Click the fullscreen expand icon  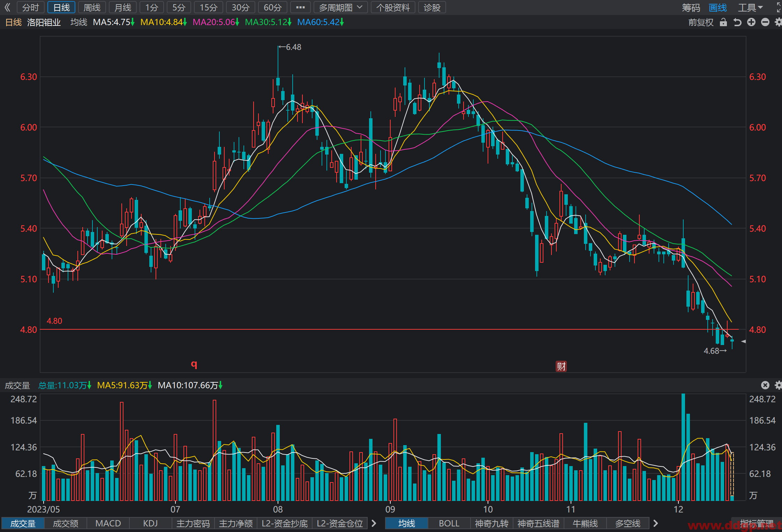click(x=779, y=7)
